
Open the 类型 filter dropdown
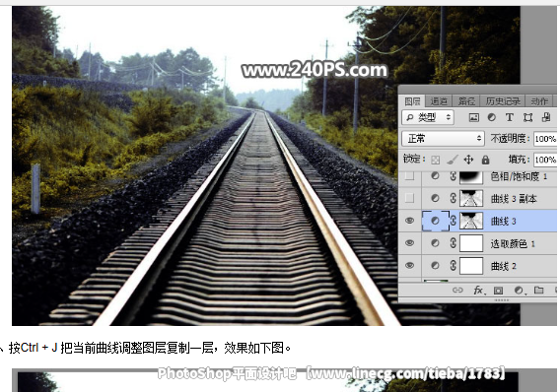tap(428, 117)
